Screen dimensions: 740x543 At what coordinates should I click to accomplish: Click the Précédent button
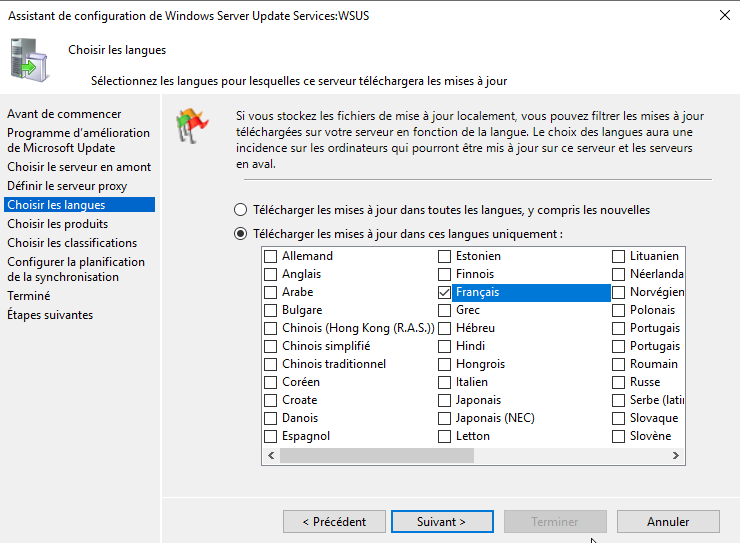click(x=334, y=521)
